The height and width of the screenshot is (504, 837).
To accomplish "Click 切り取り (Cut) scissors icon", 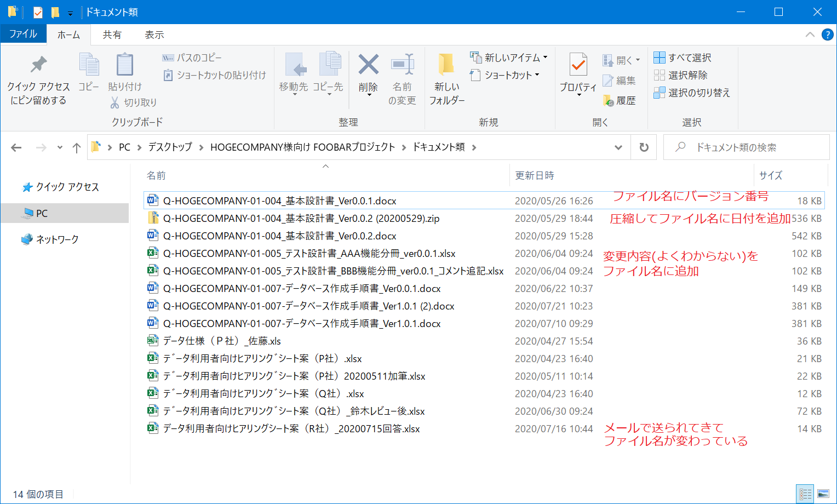I will pos(134,102).
